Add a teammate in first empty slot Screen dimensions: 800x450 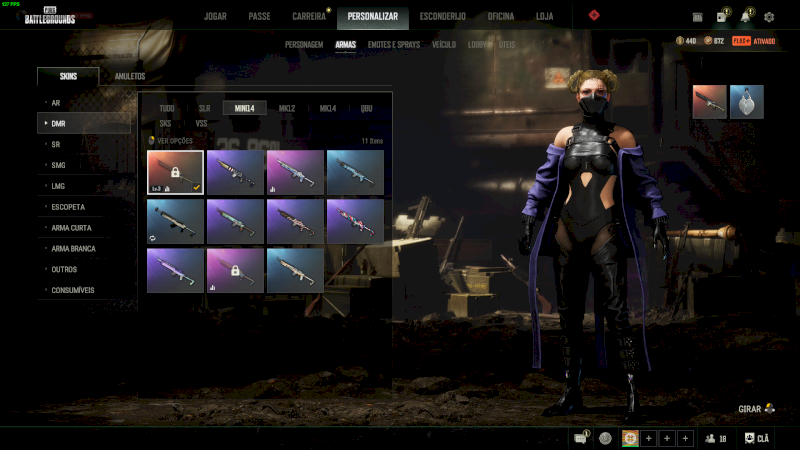pos(648,438)
